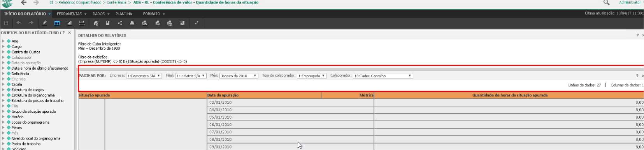Click the 06/01/2010 date cell
The width and height of the screenshot is (644, 150).
290,125
